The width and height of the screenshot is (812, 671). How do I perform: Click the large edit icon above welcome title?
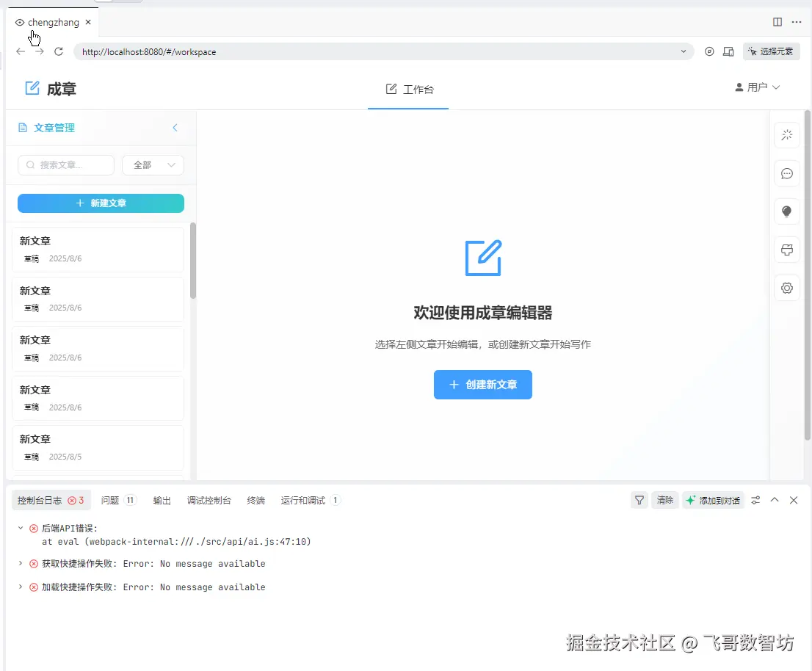coord(483,258)
